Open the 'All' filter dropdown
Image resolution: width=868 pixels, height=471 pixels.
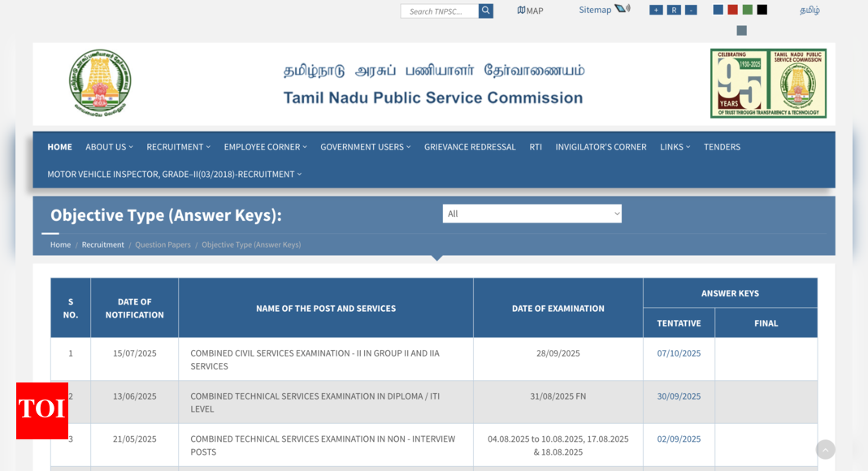532,214
